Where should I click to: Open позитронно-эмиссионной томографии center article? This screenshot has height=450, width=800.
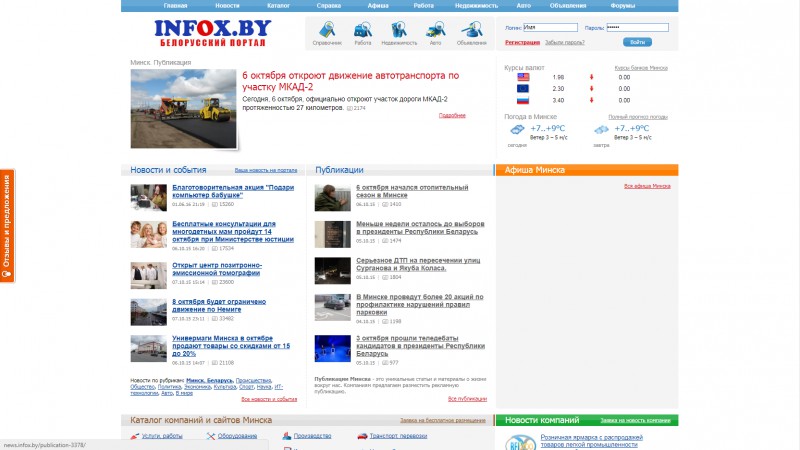(217, 269)
